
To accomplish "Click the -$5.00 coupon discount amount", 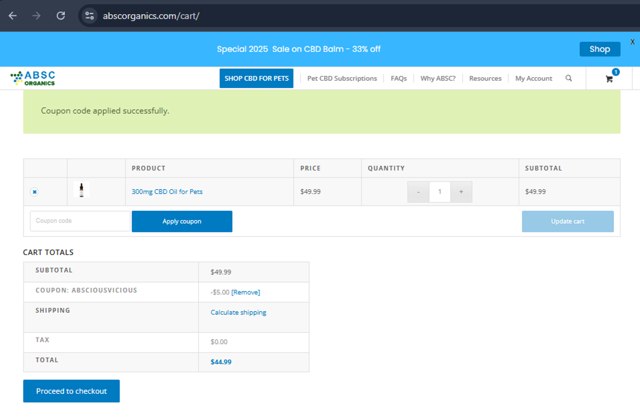I will click(x=220, y=292).
